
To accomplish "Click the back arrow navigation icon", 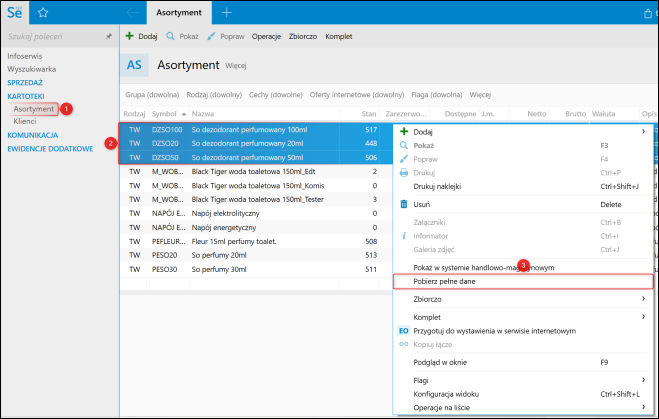I will (133, 12).
